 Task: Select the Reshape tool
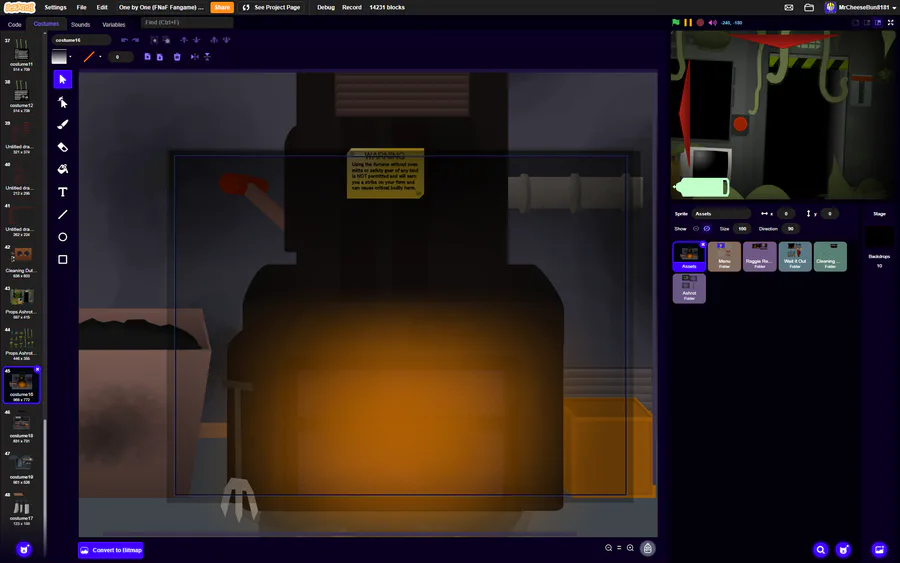point(63,102)
